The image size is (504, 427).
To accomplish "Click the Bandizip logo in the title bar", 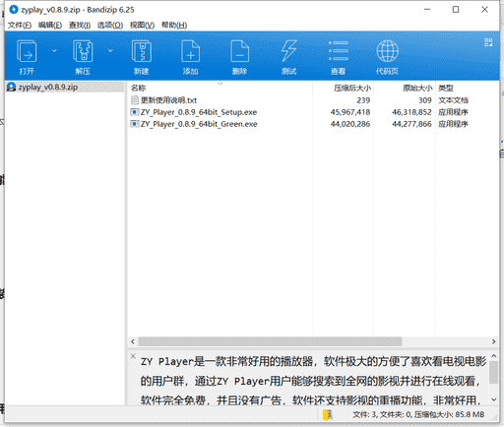I will [14, 10].
